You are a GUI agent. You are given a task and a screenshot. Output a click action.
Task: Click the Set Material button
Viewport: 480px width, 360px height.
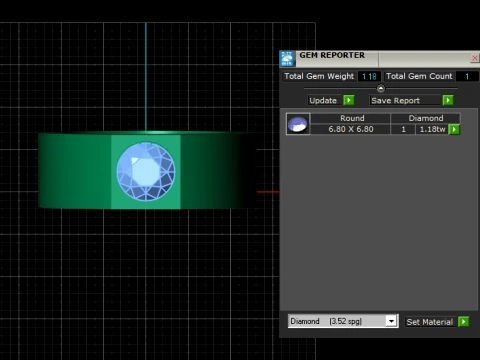pos(431,322)
